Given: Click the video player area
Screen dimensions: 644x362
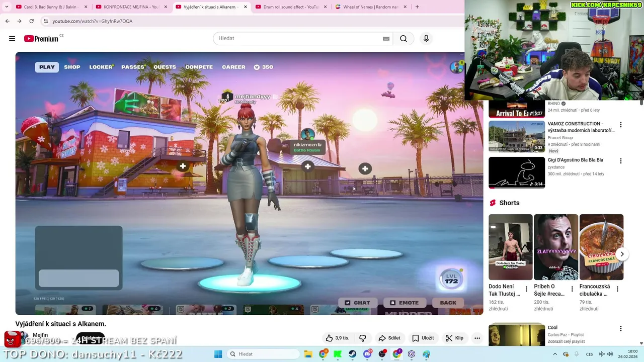Looking at the screenshot, I should coord(249,184).
